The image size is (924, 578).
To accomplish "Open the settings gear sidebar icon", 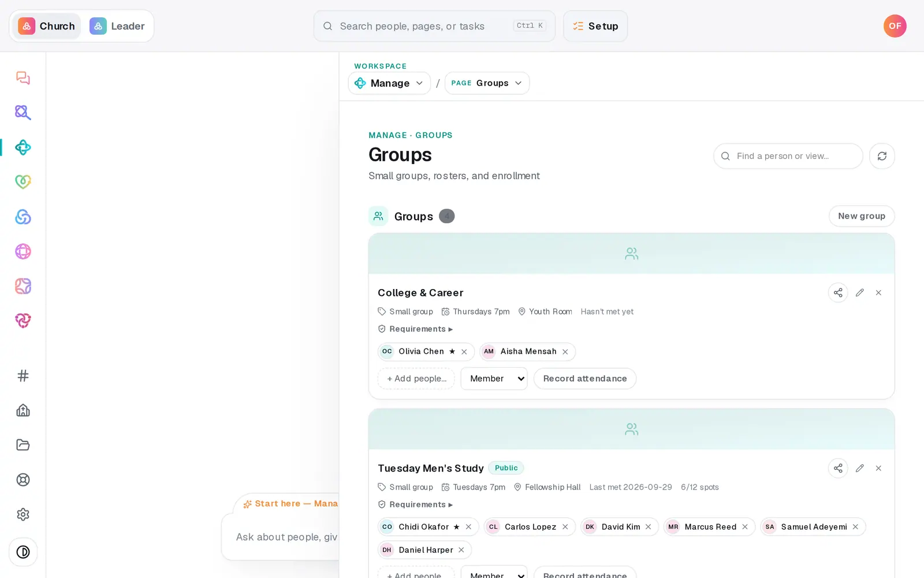I will [x=23, y=514].
